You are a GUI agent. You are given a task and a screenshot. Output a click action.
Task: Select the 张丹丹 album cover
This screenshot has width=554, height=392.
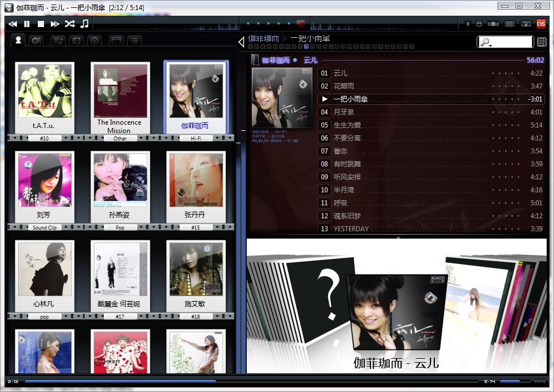pyautogui.click(x=196, y=180)
